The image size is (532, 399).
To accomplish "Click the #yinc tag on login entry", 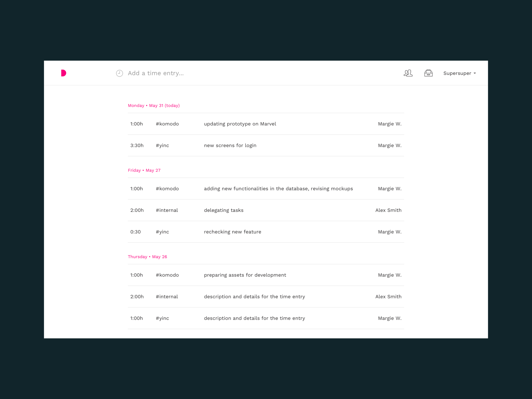I will tap(162, 146).
